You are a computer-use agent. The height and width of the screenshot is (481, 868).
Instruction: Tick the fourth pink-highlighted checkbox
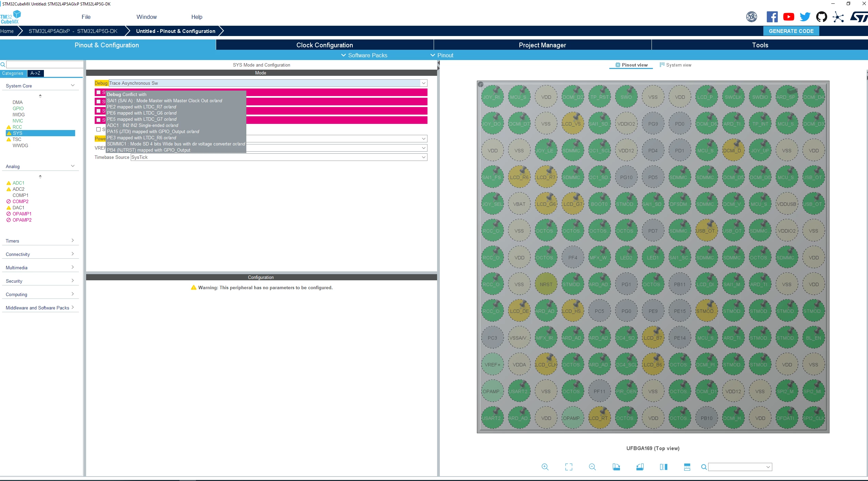click(x=98, y=120)
